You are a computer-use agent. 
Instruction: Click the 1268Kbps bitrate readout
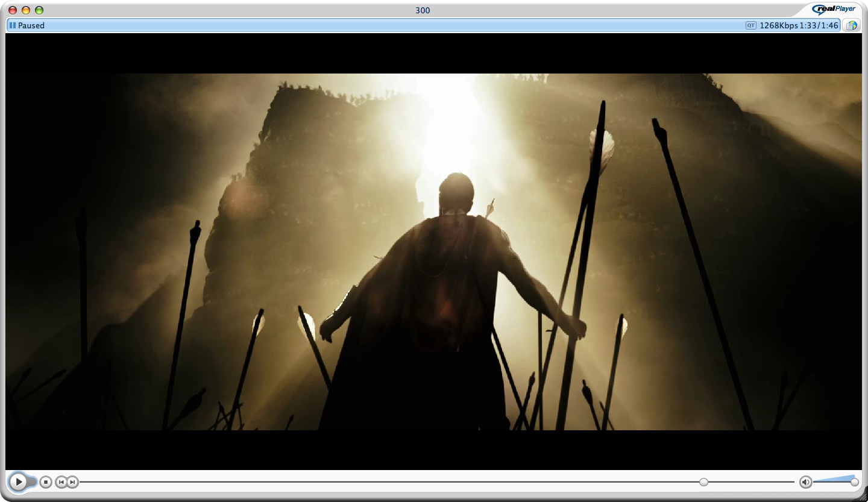point(779,25)
